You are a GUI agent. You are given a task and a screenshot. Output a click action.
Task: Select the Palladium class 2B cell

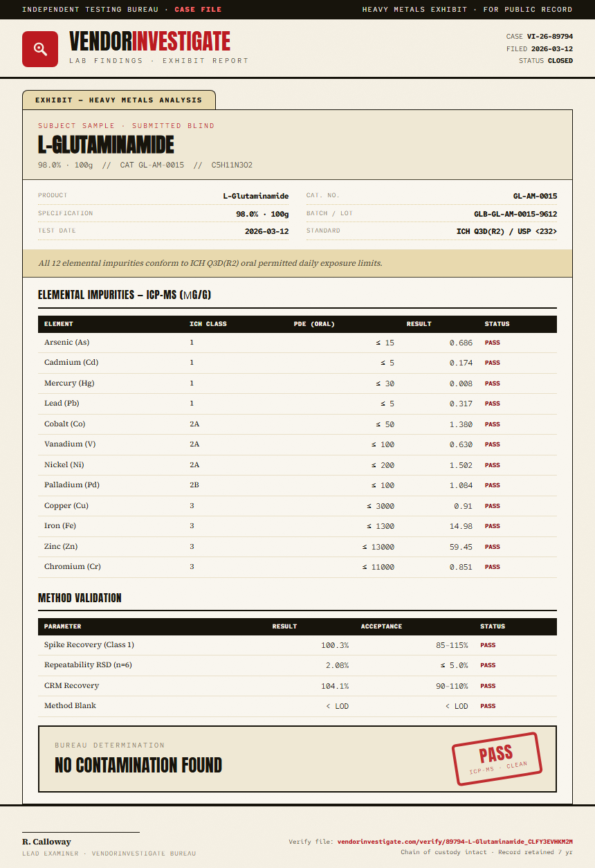[194, 485]
